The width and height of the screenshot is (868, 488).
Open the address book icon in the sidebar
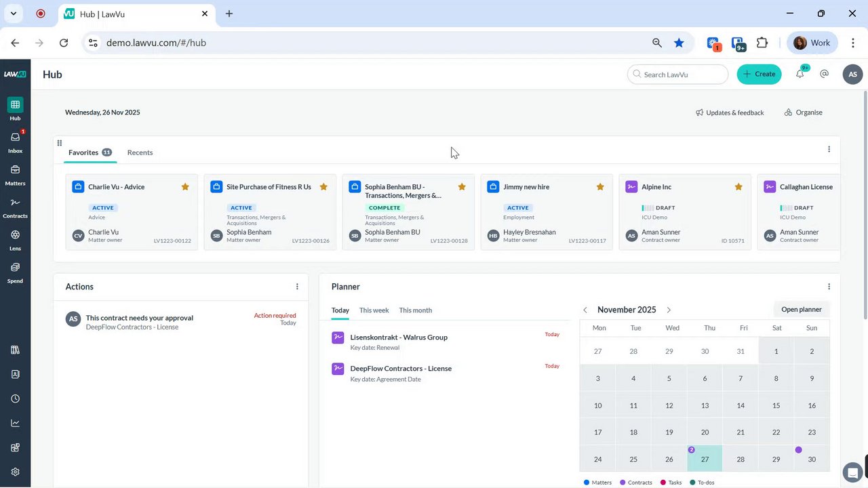(x=15, y=374)
